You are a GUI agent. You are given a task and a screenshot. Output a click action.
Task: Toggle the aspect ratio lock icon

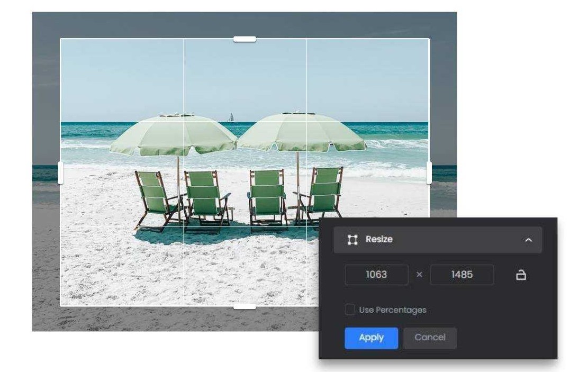[521, 275]
